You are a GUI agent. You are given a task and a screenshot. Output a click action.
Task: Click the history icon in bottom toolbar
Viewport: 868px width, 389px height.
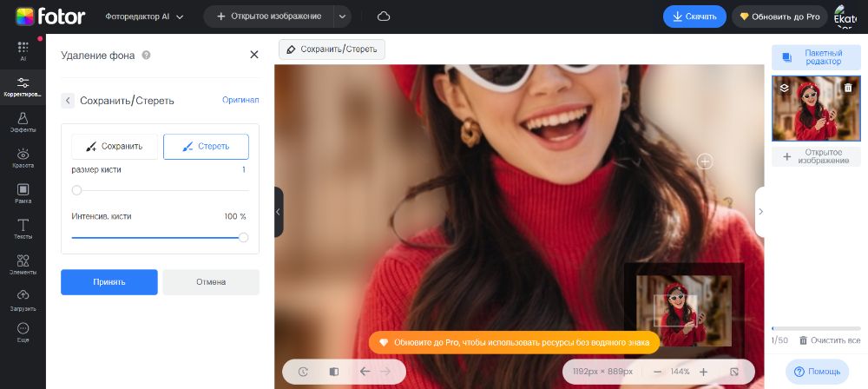(304, 372)
